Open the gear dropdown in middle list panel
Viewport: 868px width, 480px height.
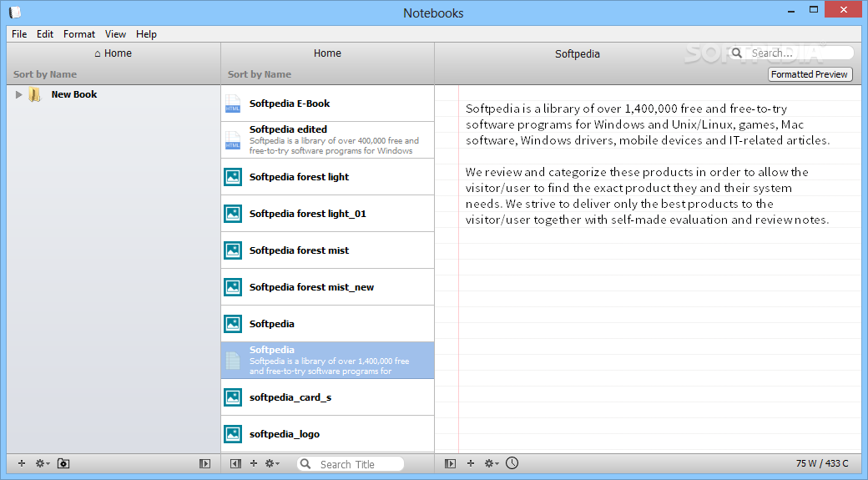(x=272, y=463)
